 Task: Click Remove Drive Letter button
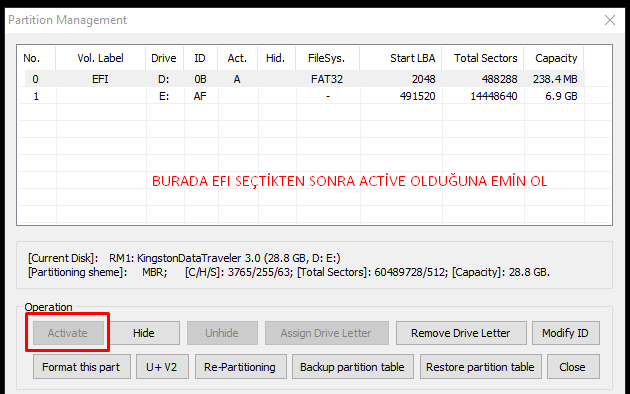click(461, 333)
